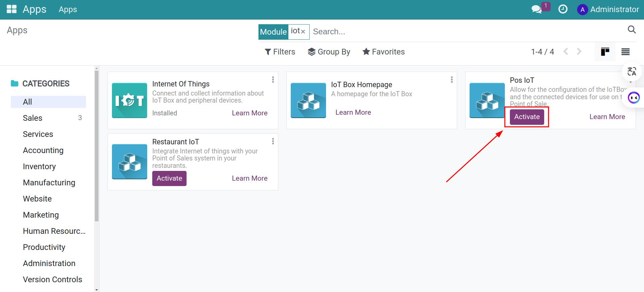Select the Human Resources category
Viewport: 644px width, 292px height.
[48, 231]
